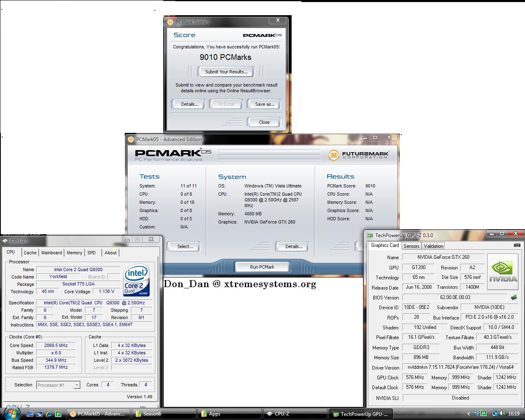Click the PCMark Score title bar icon
The image size is (525, 420).
[170, 22]
